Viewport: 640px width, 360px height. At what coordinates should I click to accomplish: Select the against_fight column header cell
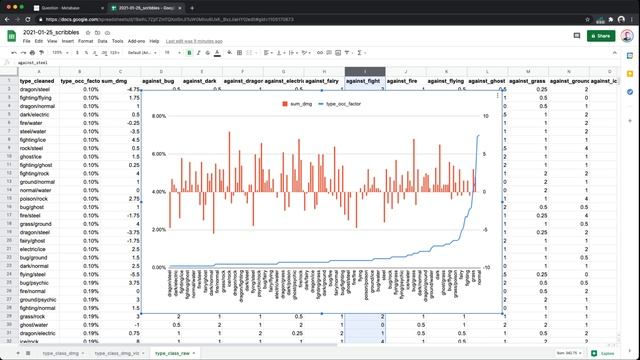click(365, 81)
